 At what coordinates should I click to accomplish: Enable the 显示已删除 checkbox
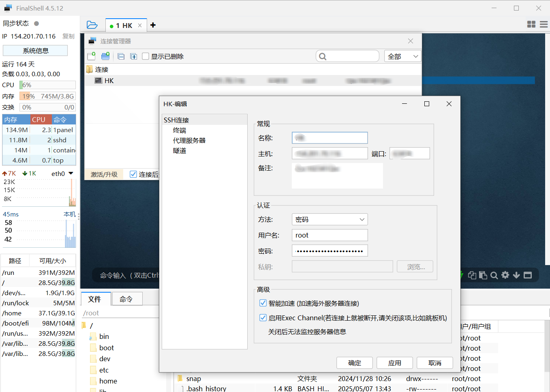click(x=146, y=56)
